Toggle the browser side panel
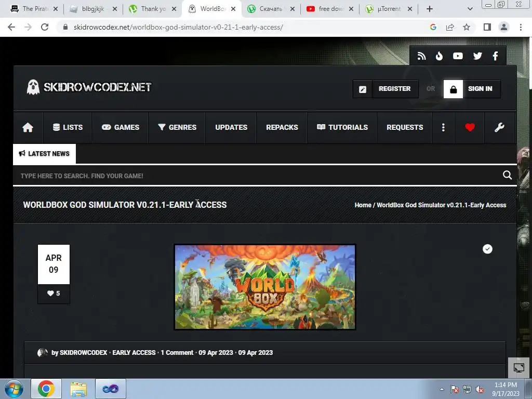The width and height of the screenshot is (532, 399). point(487,27)
